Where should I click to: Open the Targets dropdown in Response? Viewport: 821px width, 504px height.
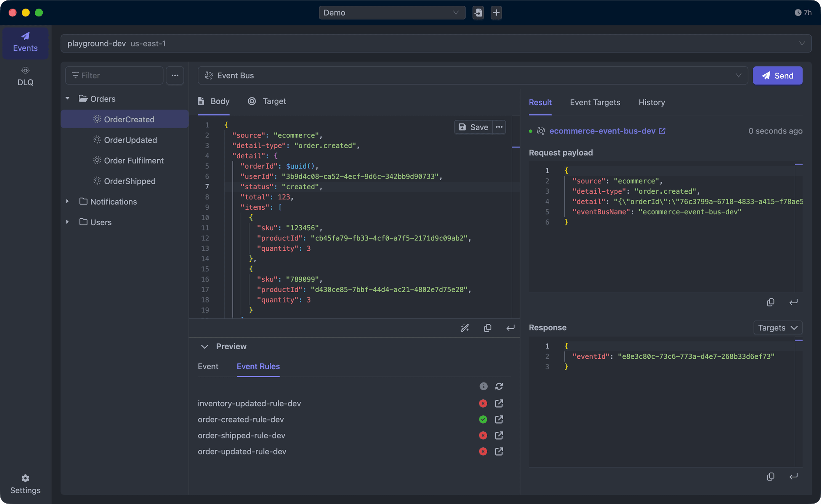[778, 328]
